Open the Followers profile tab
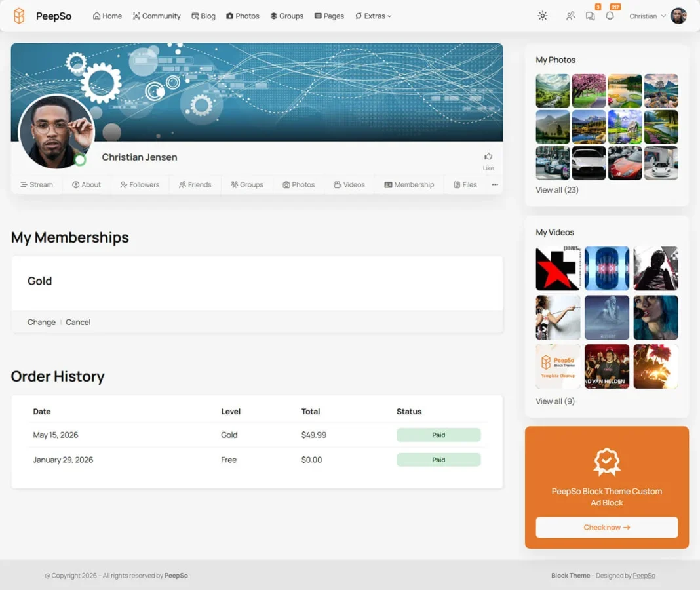Viewport: 700px width, 590px height. coord(140,184)
